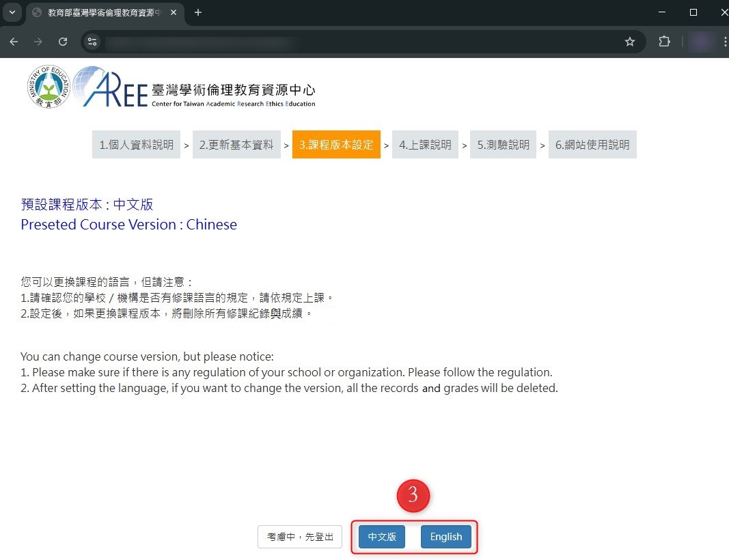
Task: Click the line 2. After setting the language
Action: (x=289, y=388)
